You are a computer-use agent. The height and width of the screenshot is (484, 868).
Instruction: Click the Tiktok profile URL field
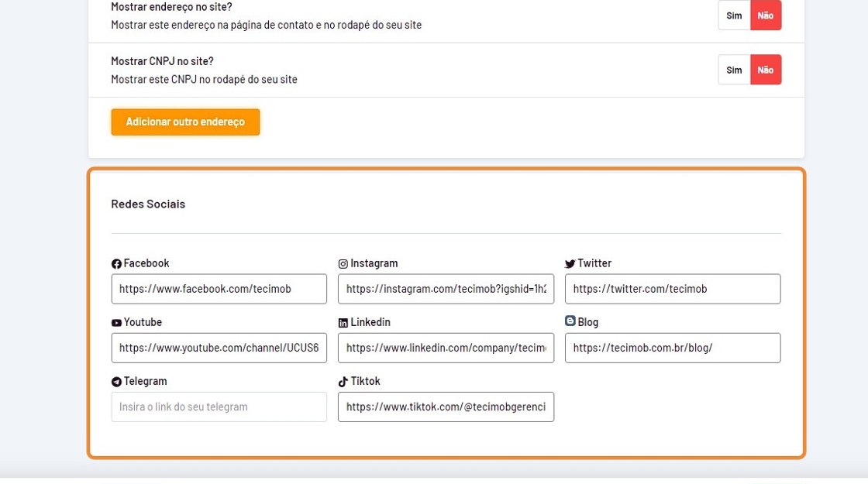point(446,407)
